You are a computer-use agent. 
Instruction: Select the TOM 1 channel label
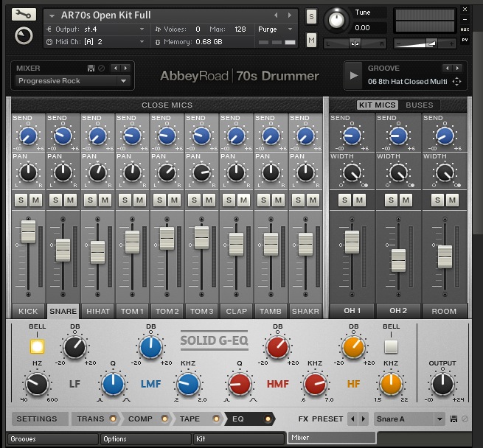[132, 311]
